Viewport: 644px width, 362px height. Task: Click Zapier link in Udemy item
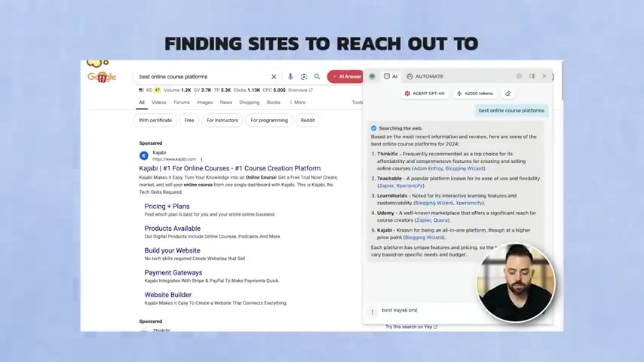424,220
